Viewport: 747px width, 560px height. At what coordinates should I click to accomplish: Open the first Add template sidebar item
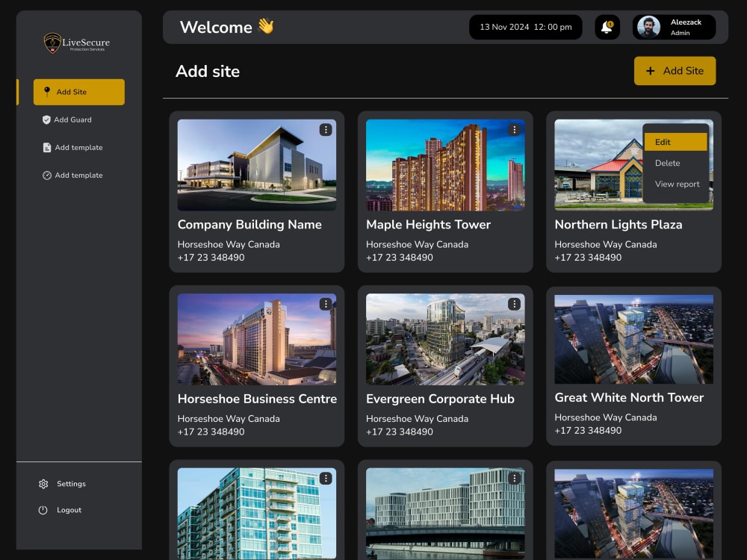click(x=72, y=148)
